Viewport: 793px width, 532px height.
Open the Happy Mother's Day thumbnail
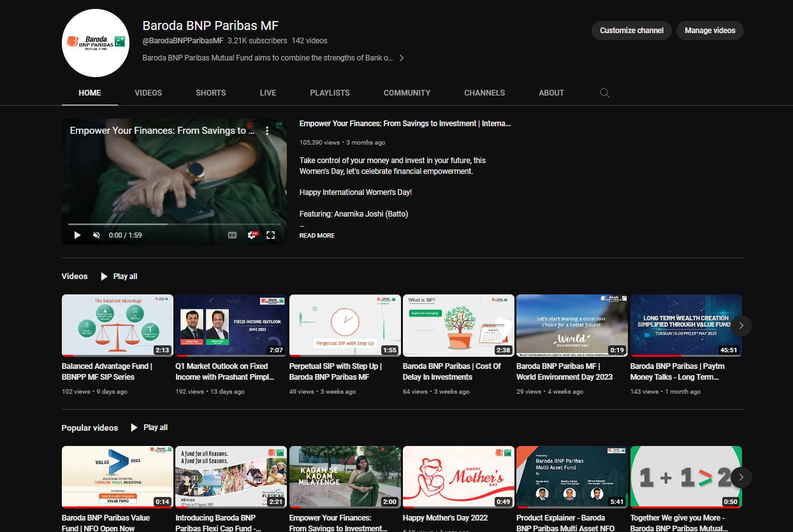(458, 477)
